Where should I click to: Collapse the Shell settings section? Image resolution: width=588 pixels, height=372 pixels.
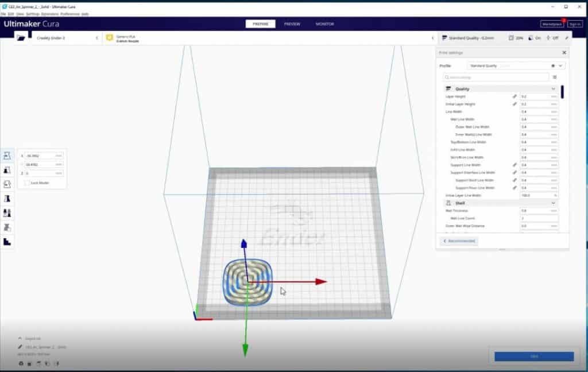pyautogui.click(x=500, y=203)
